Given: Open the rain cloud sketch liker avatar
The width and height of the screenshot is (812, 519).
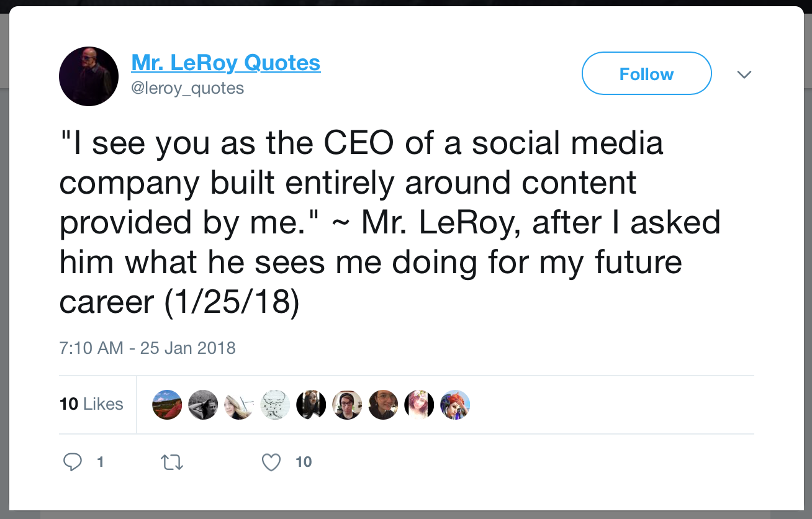Looking at the screenshot, I should pos(275,405).
